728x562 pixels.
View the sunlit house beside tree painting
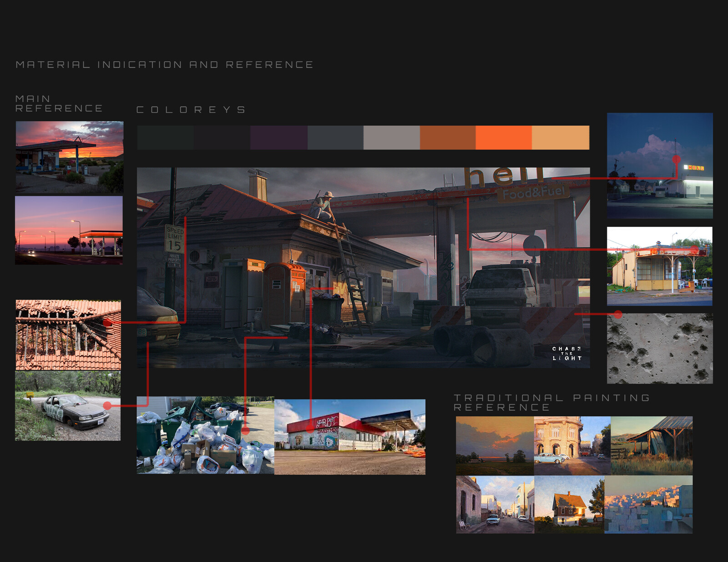tap(570, 504)
